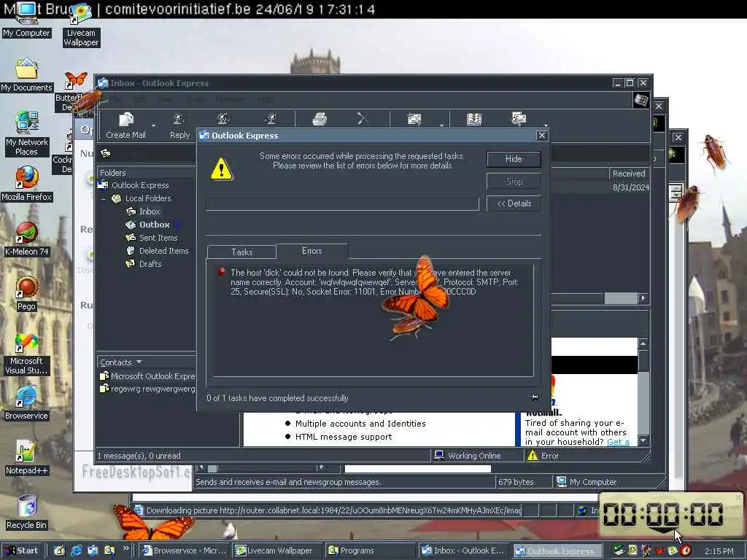The image size is (747, 560).
Task: Open the Send/Receive dropdown arrow
Action: click(x=441, y=125)
